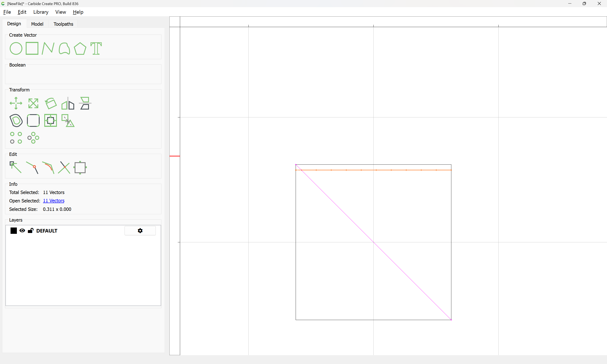Switch to the Toolpaths tab
Screen dimensions: 607x364
pyautogui.click(x=63, y=24)
